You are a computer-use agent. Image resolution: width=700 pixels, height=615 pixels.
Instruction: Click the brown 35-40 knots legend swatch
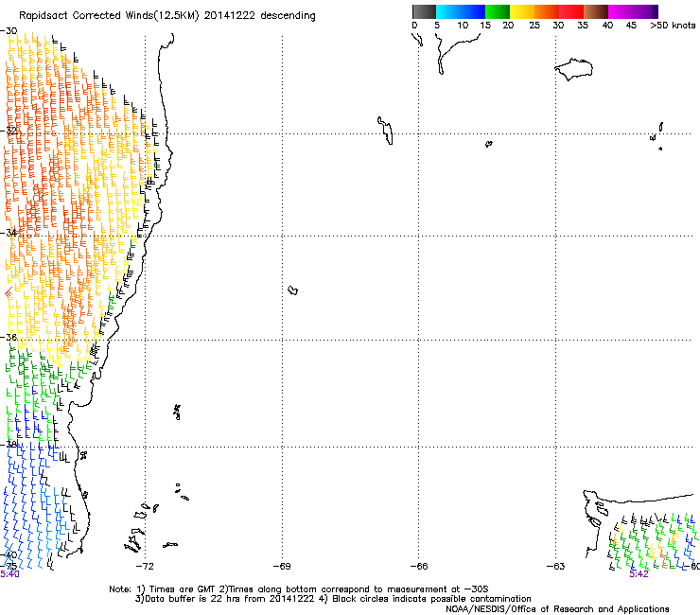[596, 11]
